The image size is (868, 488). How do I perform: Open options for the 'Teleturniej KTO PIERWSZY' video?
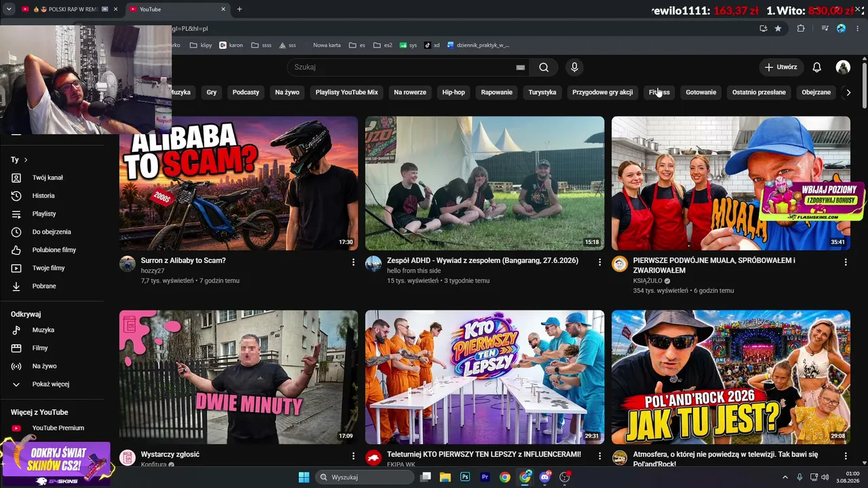click(599, 456)
